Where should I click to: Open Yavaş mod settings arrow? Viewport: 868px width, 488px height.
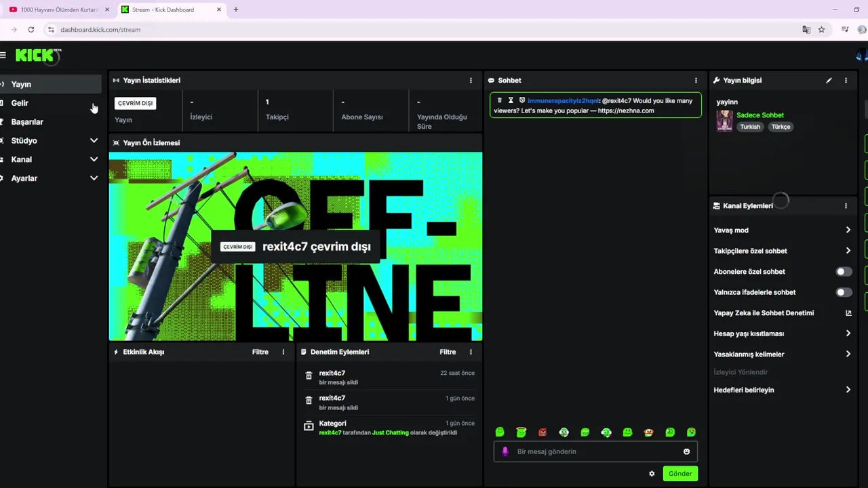(x=848, y=230)
